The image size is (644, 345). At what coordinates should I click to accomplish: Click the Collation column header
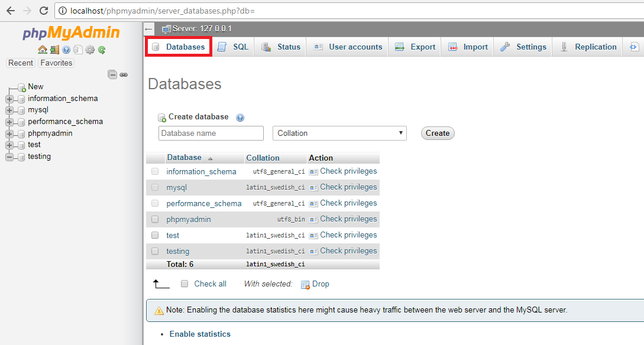click(x=263, y=158)
